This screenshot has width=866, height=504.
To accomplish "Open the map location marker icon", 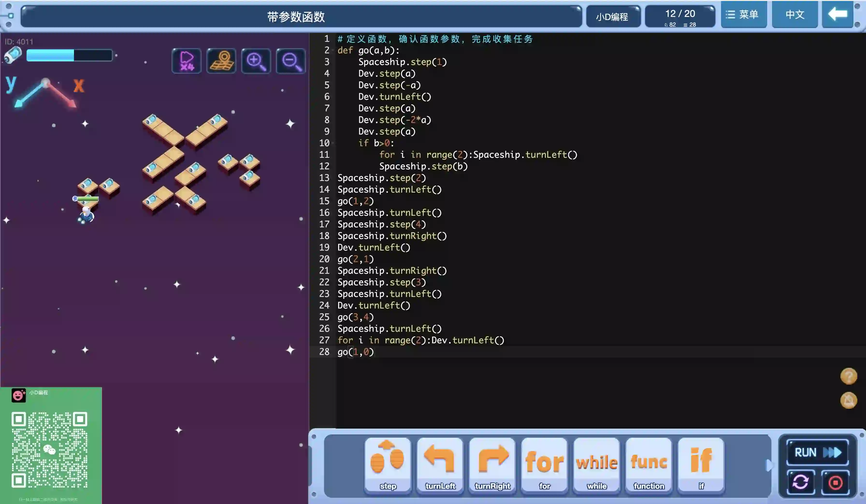I will coord(221,61).
